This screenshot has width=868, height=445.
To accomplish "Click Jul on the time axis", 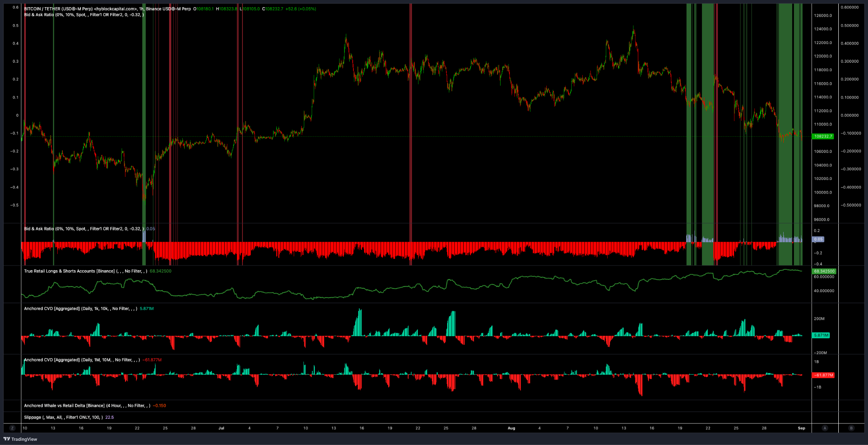I will 221,428.
